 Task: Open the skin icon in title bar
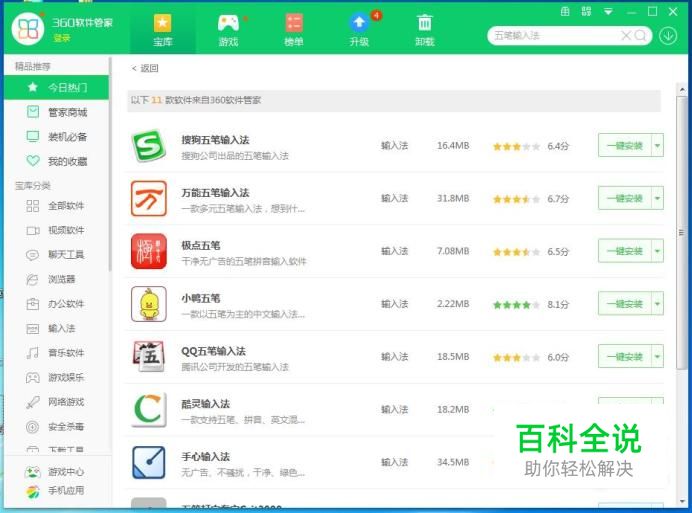pos(565,11)
